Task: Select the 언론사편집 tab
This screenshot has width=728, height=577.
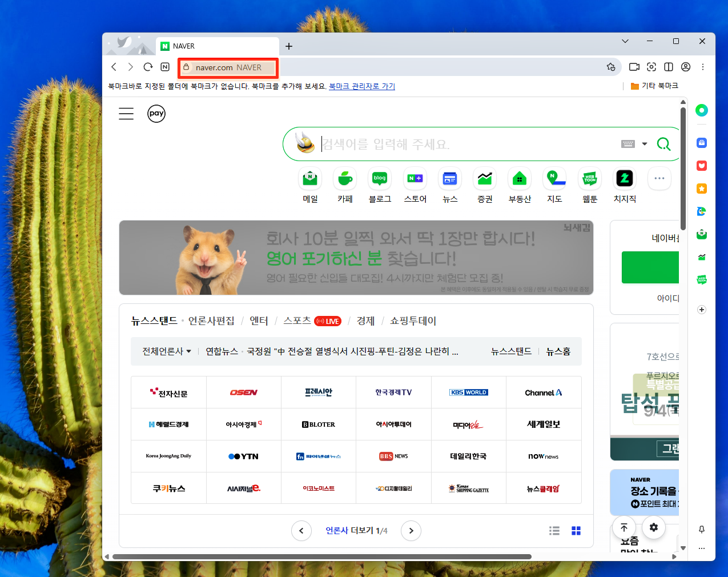Action: click(211, 321)
